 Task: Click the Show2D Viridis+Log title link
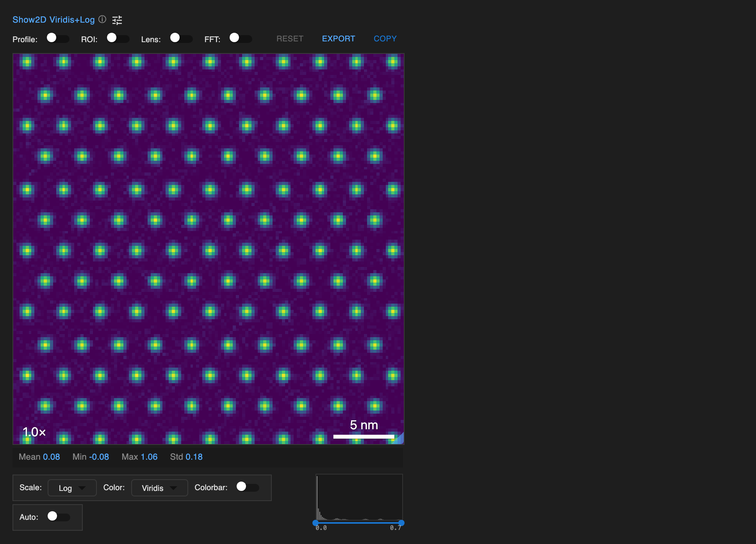pos(53,20)
